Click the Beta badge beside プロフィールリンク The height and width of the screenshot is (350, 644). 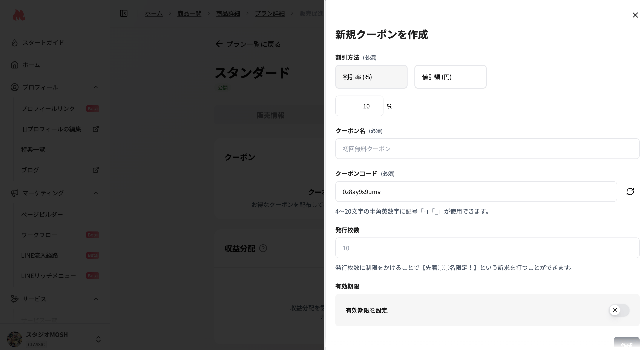(92, 109)
